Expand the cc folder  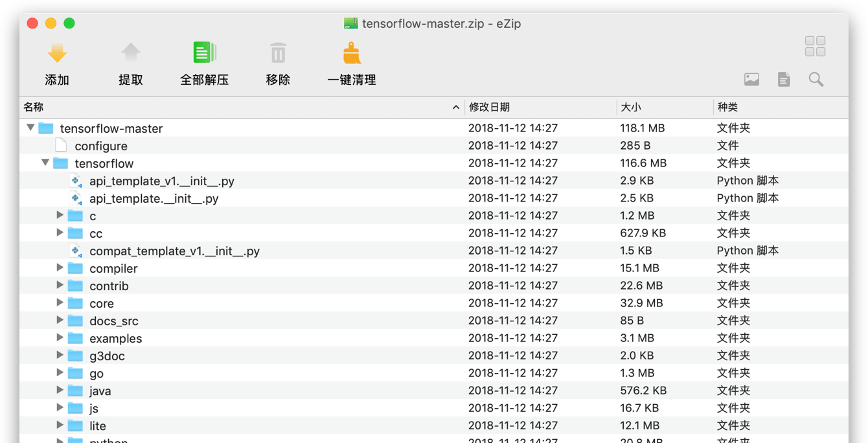pyautogui.click(x=60, y=233)
